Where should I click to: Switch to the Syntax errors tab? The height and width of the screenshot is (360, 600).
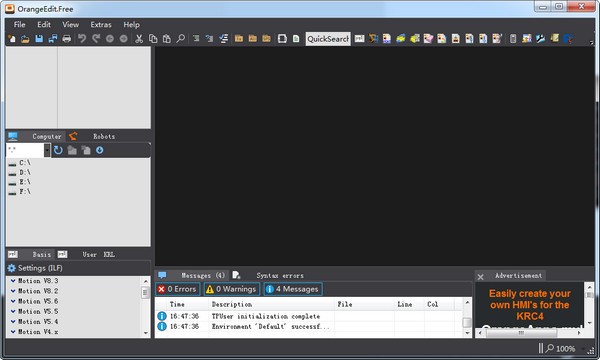(x=280, y=275)
